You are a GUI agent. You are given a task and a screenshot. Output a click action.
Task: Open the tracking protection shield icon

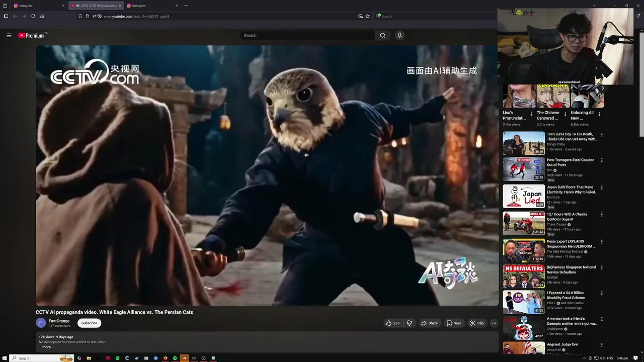(80, 16)
